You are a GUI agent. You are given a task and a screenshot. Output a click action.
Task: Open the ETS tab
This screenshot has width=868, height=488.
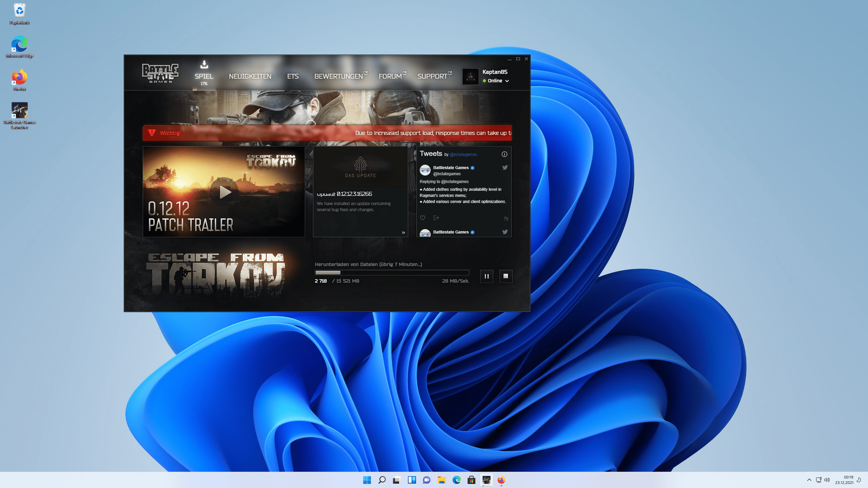(293, 76)
